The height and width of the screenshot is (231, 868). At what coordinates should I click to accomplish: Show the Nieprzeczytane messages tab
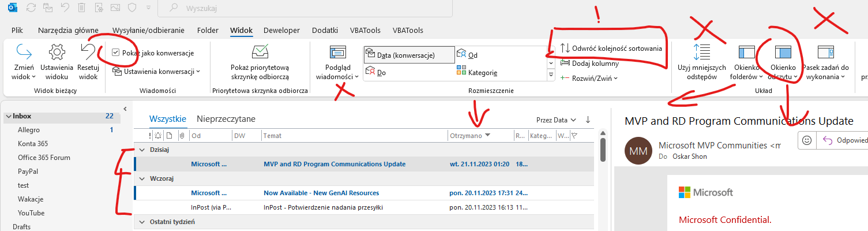226,119
